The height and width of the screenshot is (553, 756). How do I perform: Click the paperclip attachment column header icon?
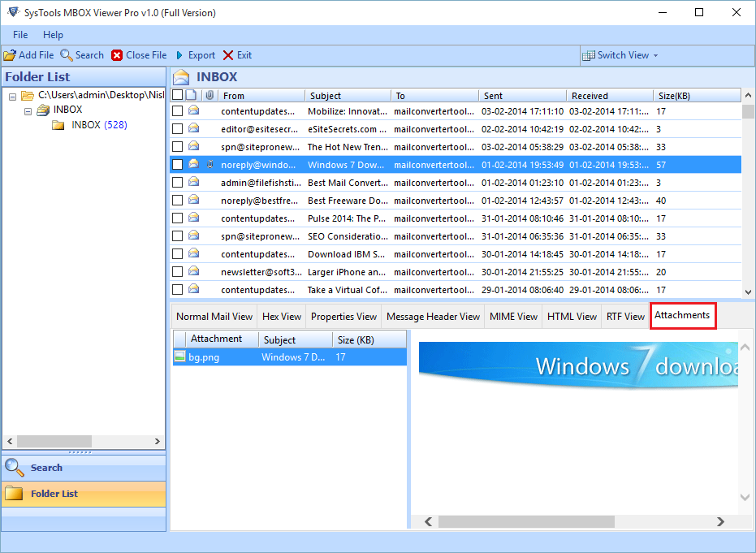pyautogui.click(x=210, y=95)
